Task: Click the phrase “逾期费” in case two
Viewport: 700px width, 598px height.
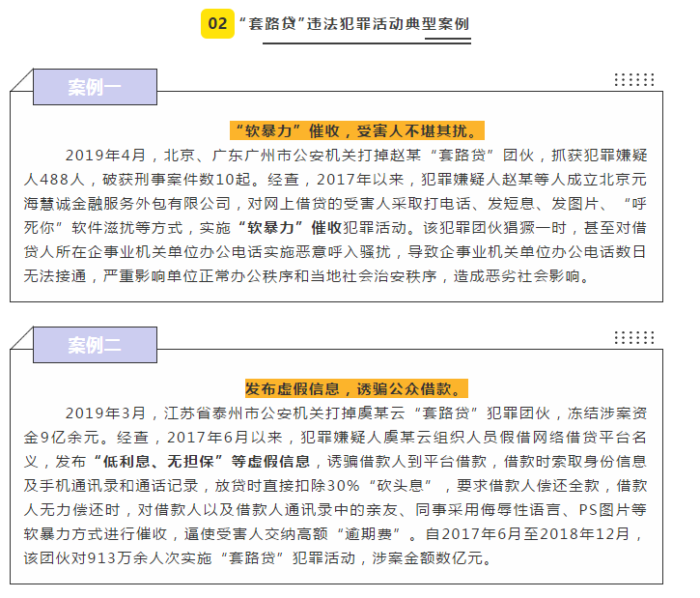Action: [371, 533]
